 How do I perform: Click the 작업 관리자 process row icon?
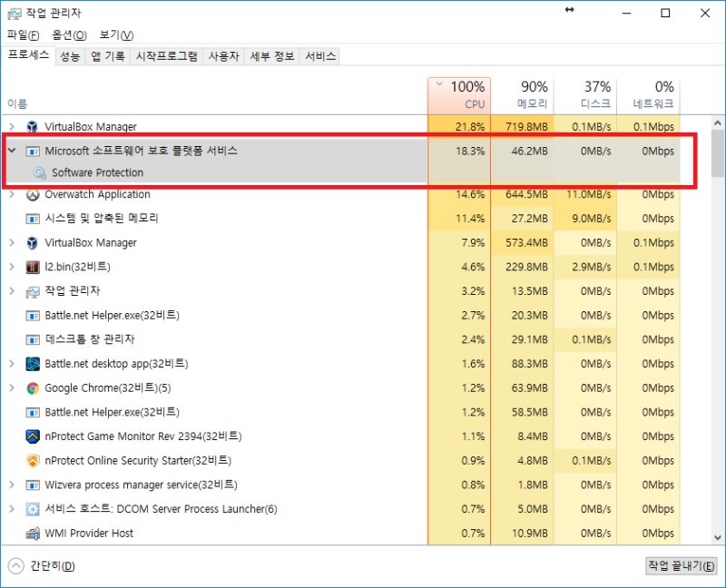(33, 291)
